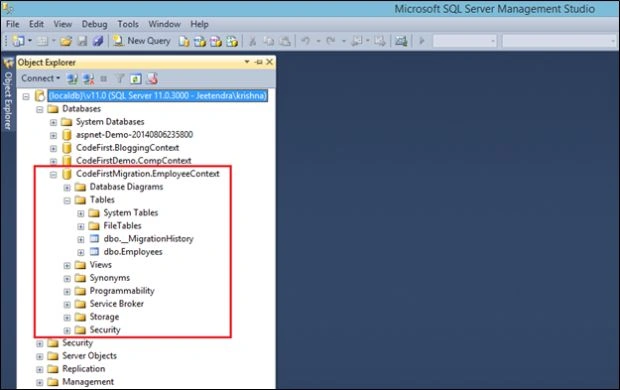
Task: Expand the CodeFirst.BloggingContext database
Action: coord(53,148)
